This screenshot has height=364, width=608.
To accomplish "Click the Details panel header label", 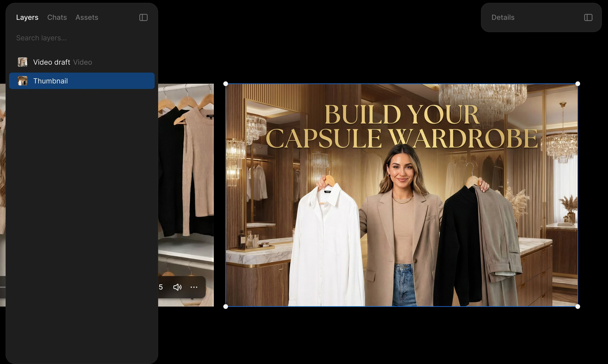I will click(x=503, y=17).
